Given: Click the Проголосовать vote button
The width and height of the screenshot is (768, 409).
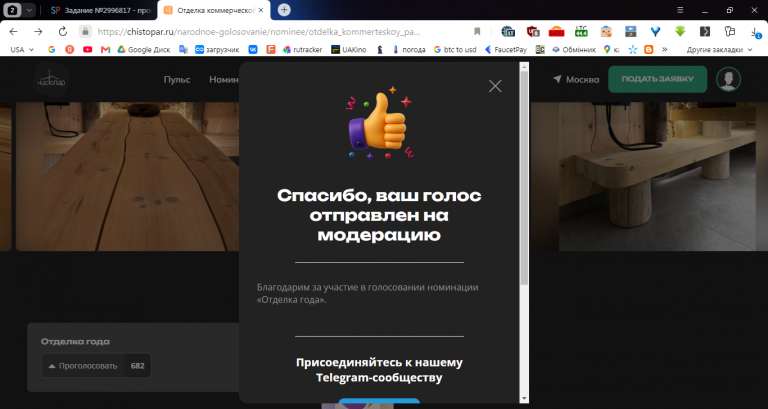Looking at the screenshot, I should click(x=83, y=366).
